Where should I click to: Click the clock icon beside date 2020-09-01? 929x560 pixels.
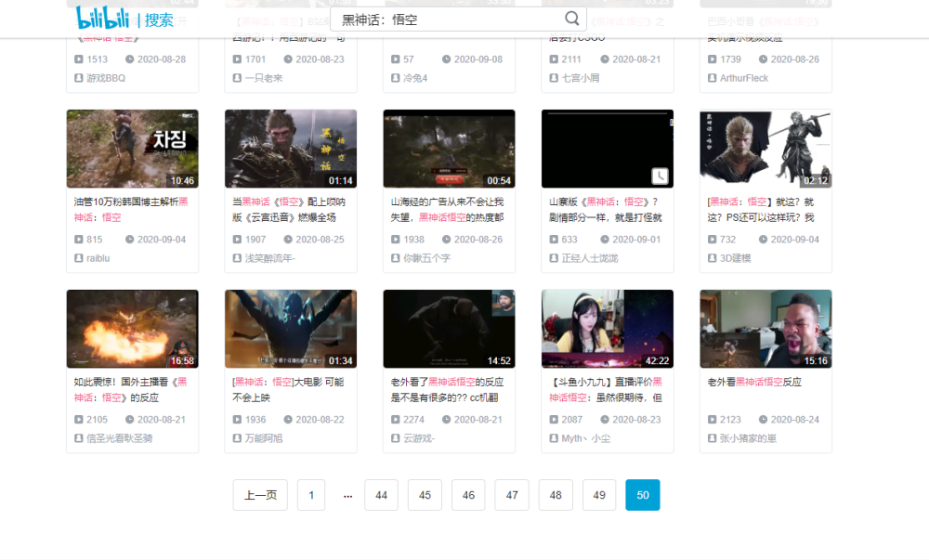pos(605,240)
